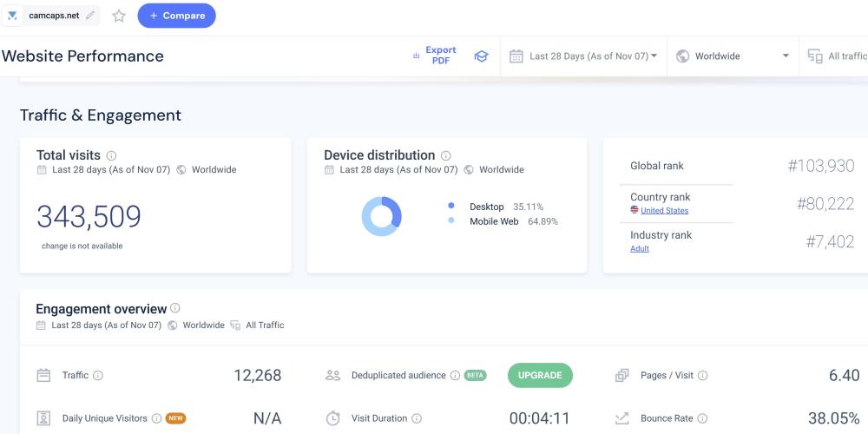This screenshot has height=434, width=868.
Task: Click the info icon beside Daily Unique Visitors
Action: (x=156, y=418)
